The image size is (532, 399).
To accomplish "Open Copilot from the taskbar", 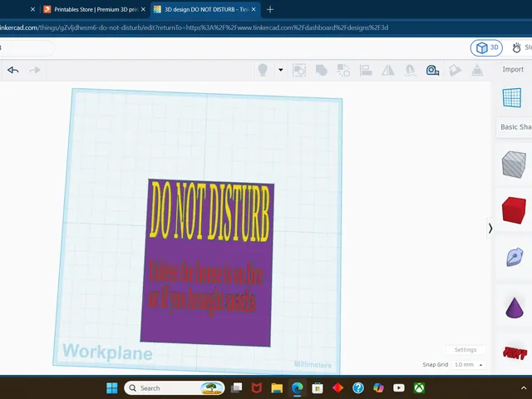I will pos(378,388).
